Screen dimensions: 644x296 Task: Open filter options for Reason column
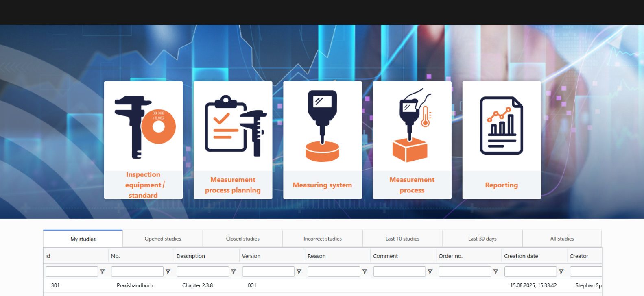pyautogui.click(x=365, y=272)
